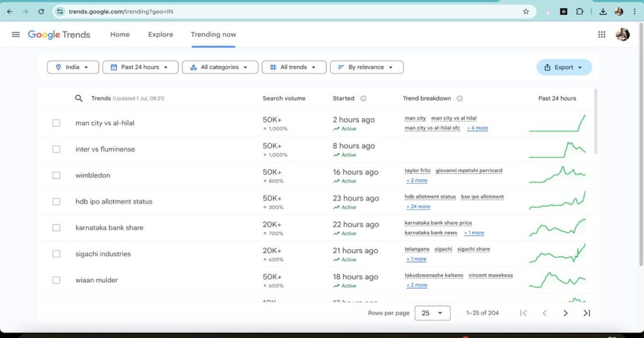Open the wimbledon past 24 hours sparkline
The width and height of the screenshot is (644, 338).
tap(557, 175)
